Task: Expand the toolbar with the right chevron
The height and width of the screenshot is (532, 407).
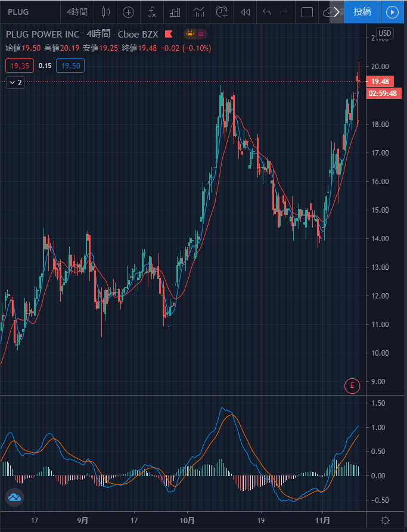Action: point(337,13)
